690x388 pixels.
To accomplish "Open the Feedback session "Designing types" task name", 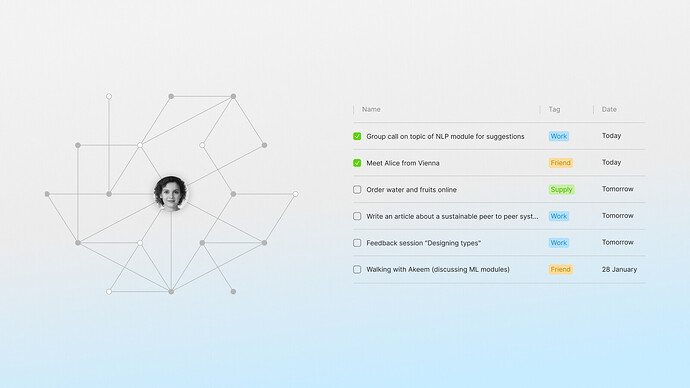I will [423, 243].
